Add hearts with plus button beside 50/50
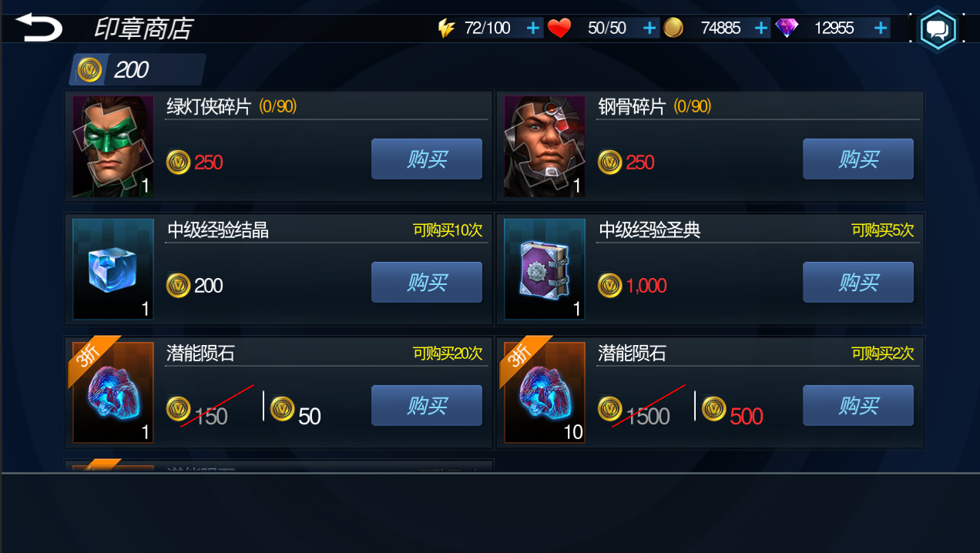 649,28
